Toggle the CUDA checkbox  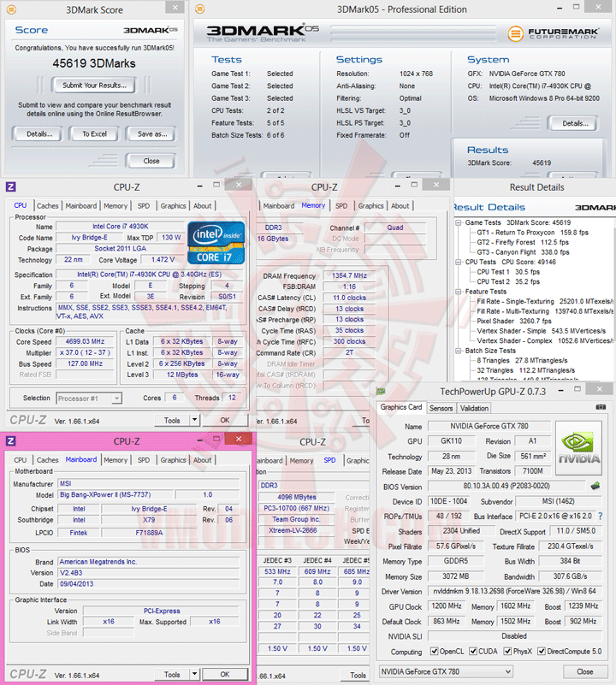(473, 652)
